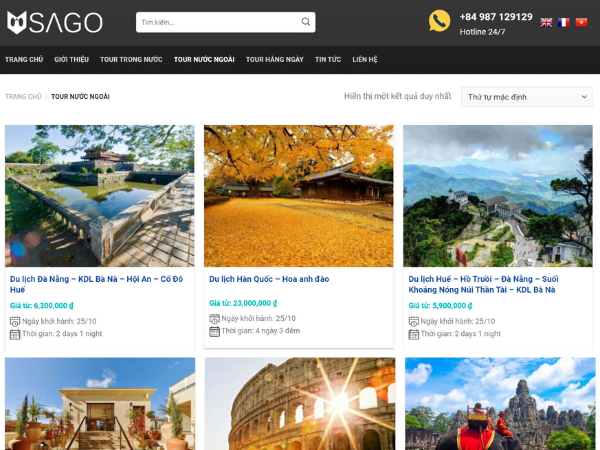Click the search magnifier icon
Image resolution: width=600 pixels, height=450 pixels.
305,22
